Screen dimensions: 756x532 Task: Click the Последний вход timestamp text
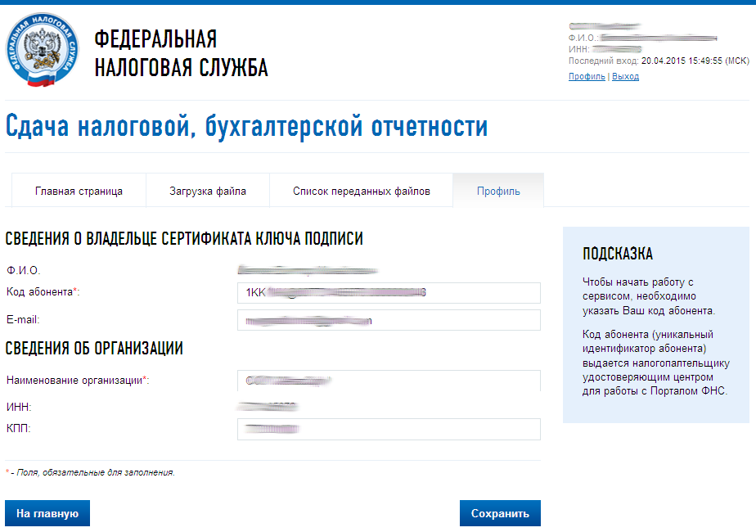tap(658, 61)
